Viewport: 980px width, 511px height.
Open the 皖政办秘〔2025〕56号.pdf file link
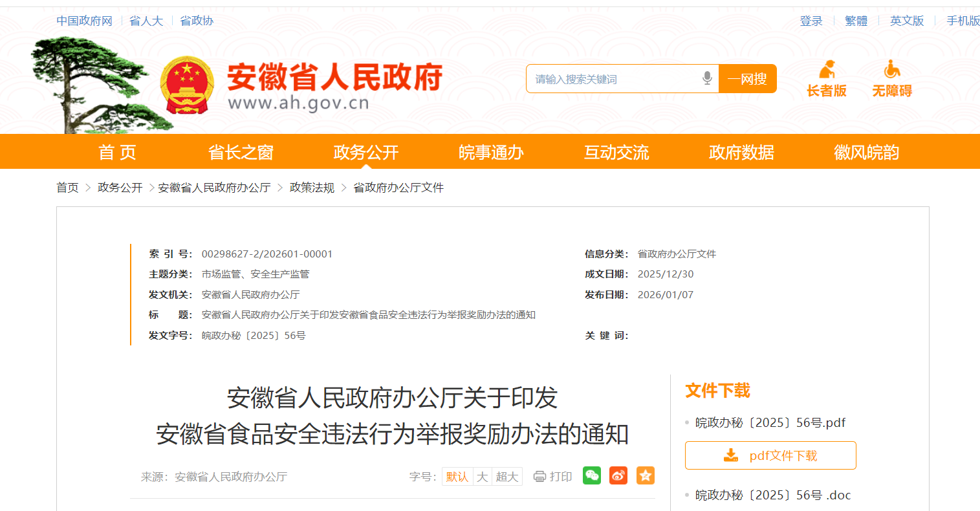pos(770,422)
